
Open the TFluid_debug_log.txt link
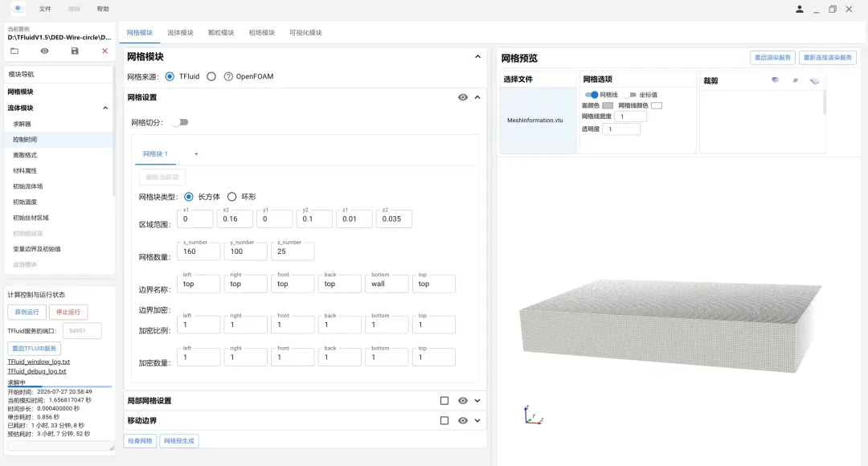36,371
